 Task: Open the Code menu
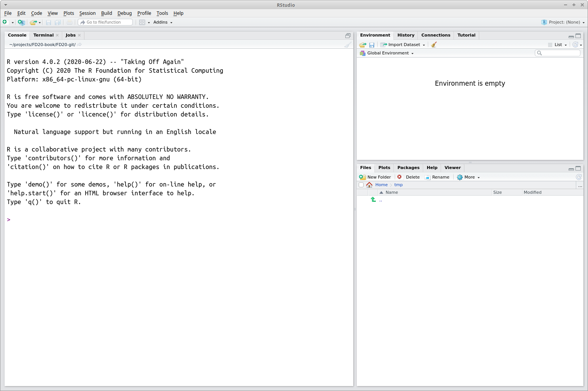click(x=37, y=13)
